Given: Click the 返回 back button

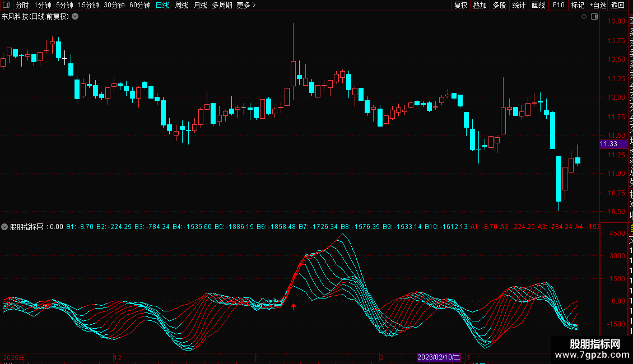Looking at the screenshot, I should tap(618, 5).
